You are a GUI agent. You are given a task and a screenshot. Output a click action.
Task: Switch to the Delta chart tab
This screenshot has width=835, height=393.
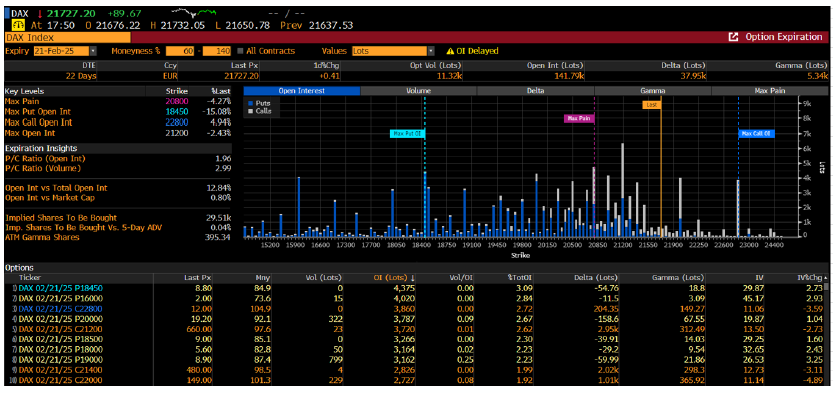pos(536,91)
